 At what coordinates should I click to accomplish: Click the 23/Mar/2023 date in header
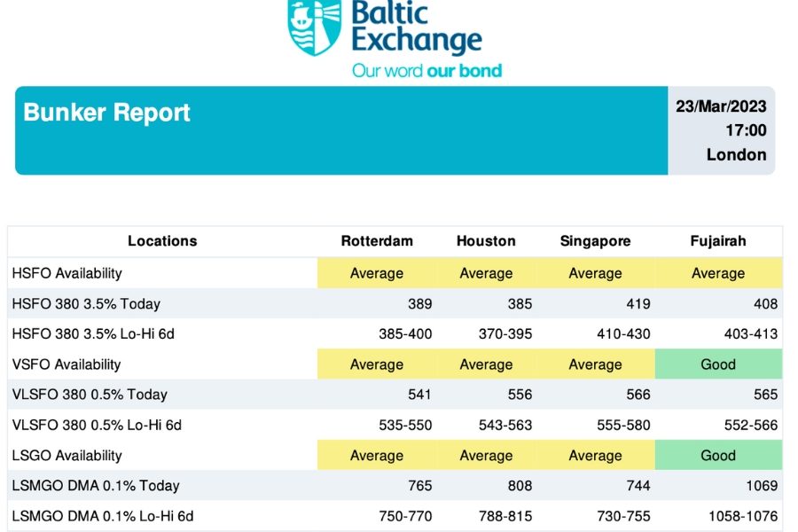[x=721, y=106]
